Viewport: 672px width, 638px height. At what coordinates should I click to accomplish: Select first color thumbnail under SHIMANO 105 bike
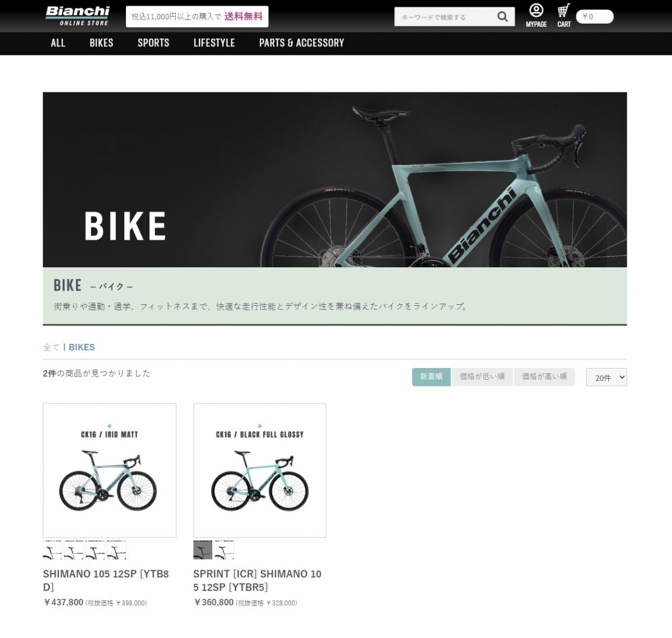coord(52,550)
